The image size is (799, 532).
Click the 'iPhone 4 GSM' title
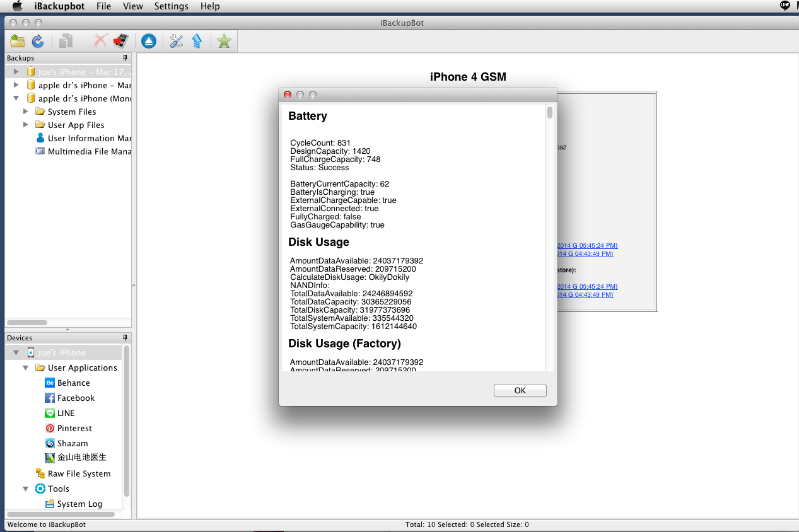pyautogui.click(x=468, y=77)
